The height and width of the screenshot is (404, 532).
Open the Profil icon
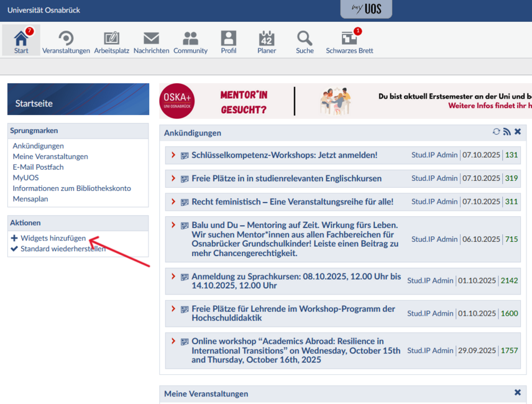coord(229,39)
